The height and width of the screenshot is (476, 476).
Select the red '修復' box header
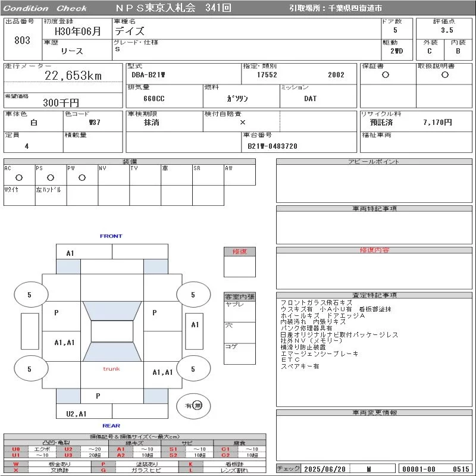tap(240, 252)
